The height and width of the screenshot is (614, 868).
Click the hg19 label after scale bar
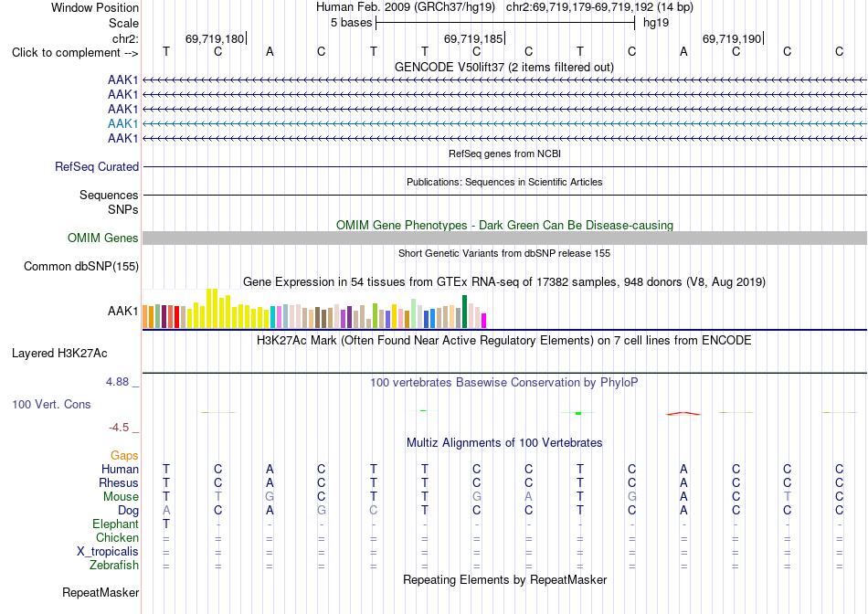(656, 23)
